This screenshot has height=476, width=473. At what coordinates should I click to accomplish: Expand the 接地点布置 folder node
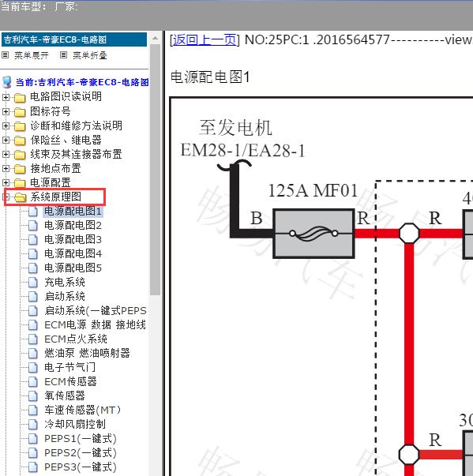click(x=6, y=168)
